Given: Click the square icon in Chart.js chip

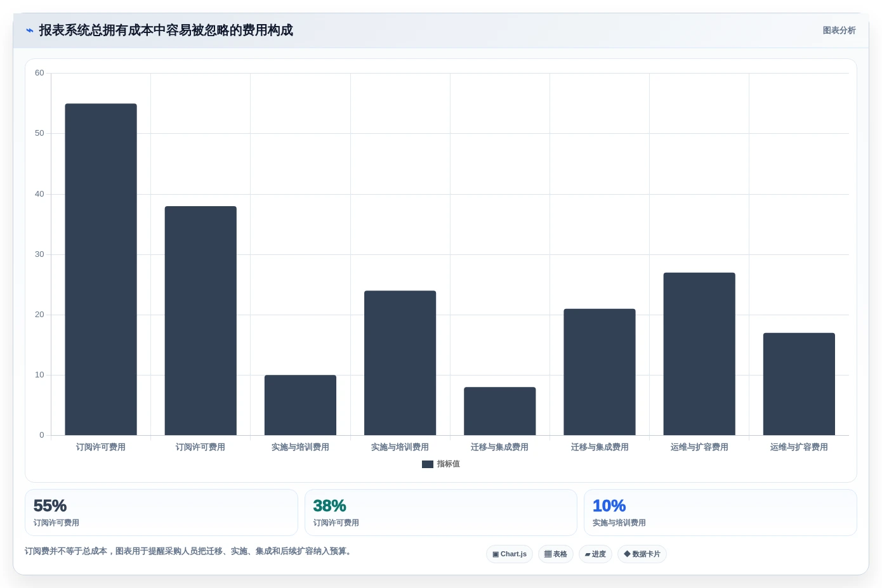Looking at the screenshot, I should pos(496,554).
